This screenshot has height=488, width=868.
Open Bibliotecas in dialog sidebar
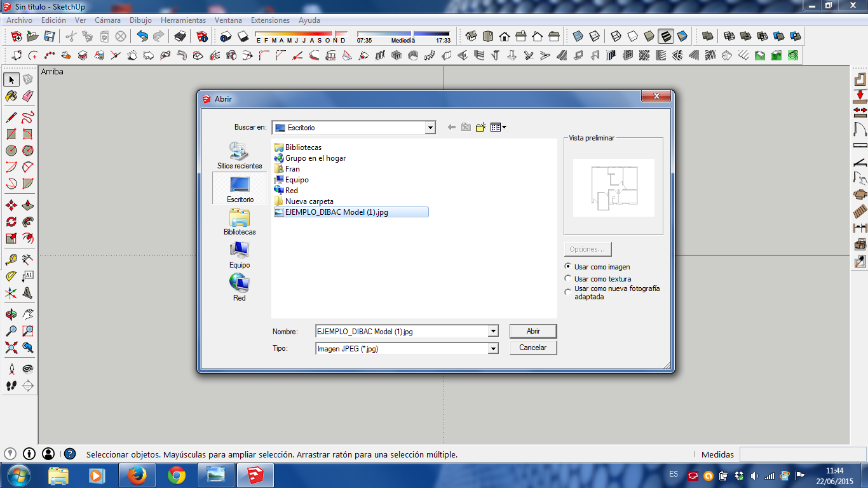(240, 222)
